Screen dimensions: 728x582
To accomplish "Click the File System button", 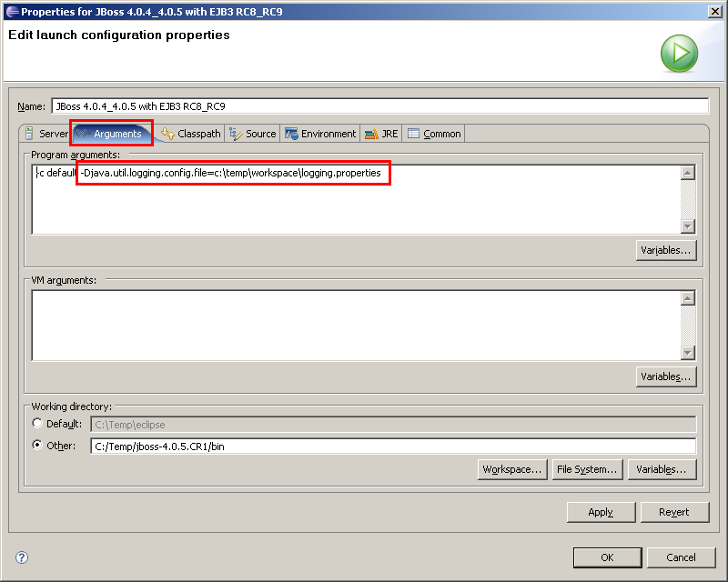I will (x=587, y=469).
